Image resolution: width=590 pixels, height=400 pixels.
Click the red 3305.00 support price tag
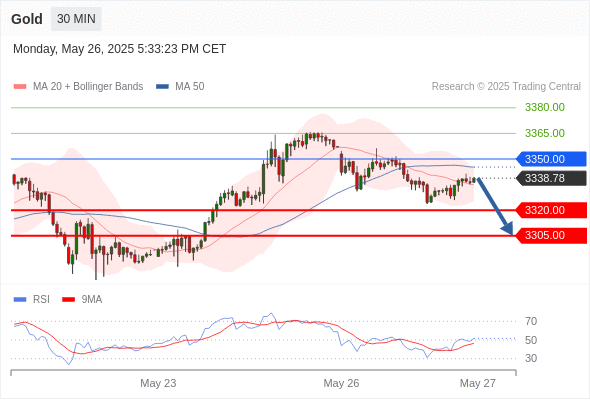click(x=551, y=236)
